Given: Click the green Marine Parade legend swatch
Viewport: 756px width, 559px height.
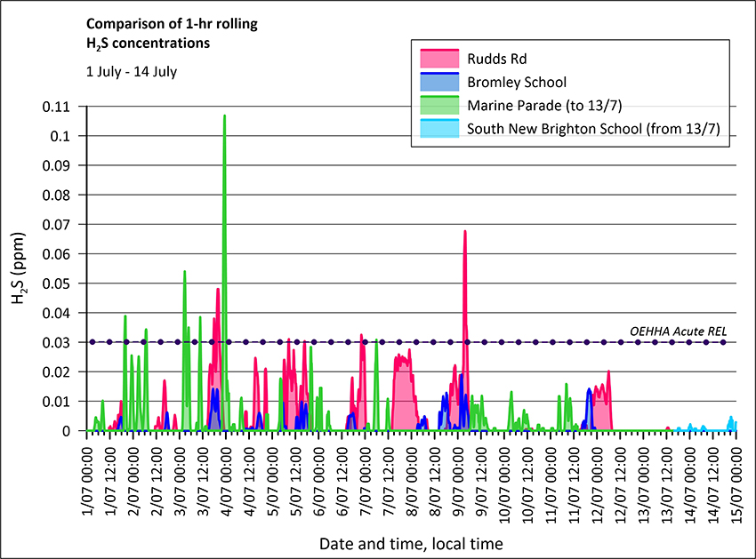Looking at the screenshot, I should point(439,106).
